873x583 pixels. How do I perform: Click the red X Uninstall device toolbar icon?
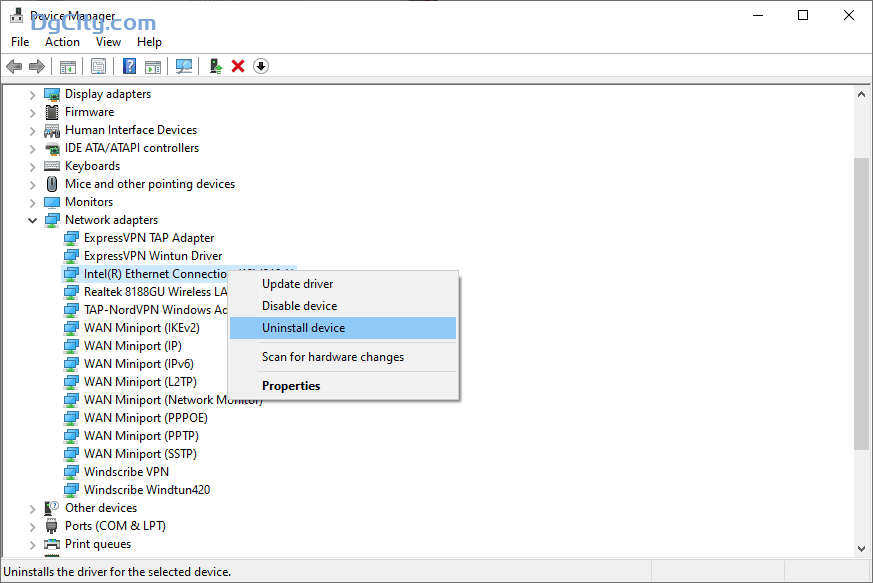pos(238,66)
